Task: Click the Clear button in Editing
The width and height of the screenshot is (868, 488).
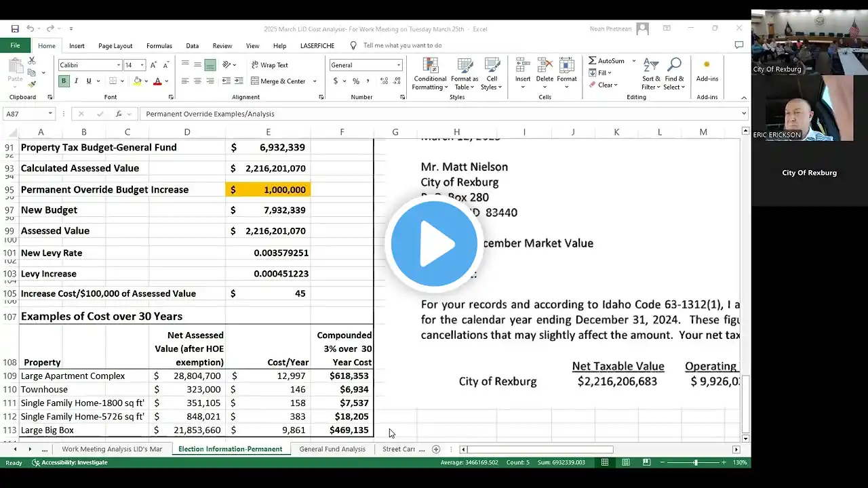Action: [x=602, y=85]
